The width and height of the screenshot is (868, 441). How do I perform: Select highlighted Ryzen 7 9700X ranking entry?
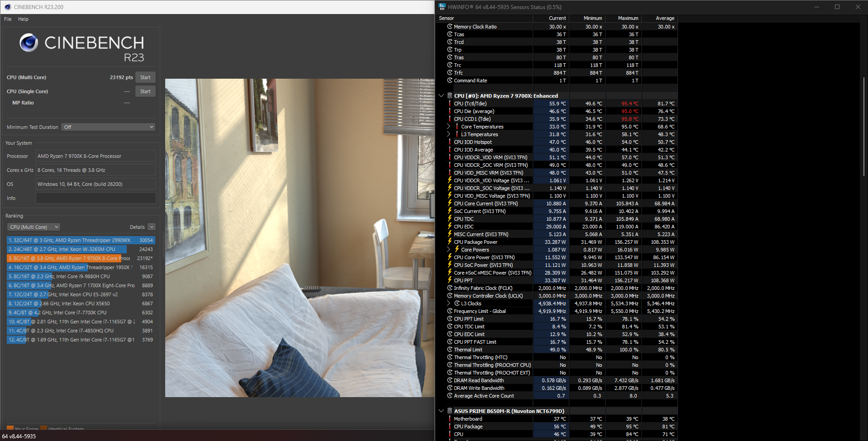click(x=81, y=258)
